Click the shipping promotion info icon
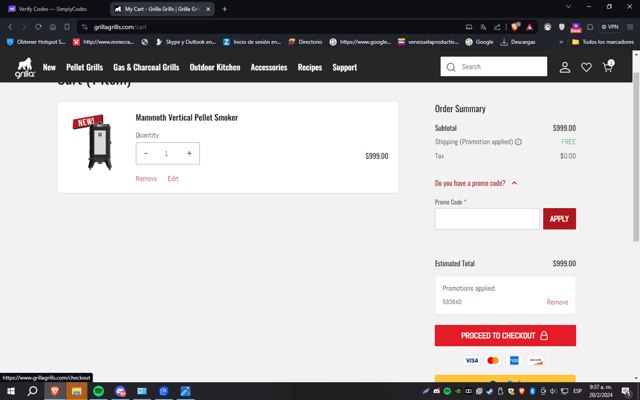The image size is (640, 400). pyautogui.click(x=518, y=142)
